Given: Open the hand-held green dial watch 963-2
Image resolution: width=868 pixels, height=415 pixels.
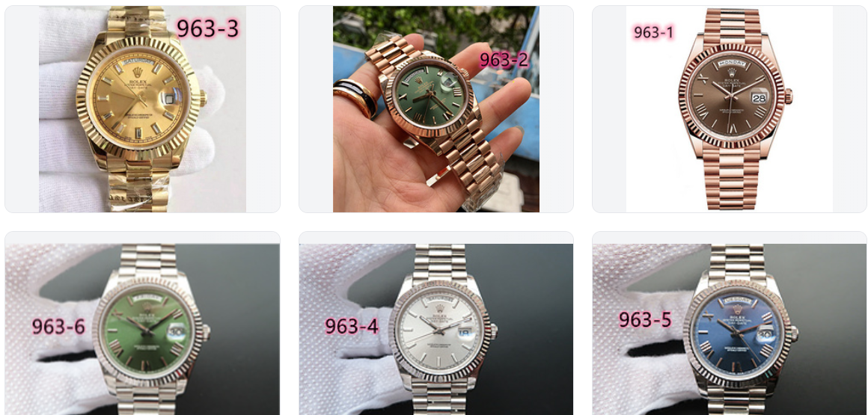Looking at the screenshot, I should [x=435, y=109].
